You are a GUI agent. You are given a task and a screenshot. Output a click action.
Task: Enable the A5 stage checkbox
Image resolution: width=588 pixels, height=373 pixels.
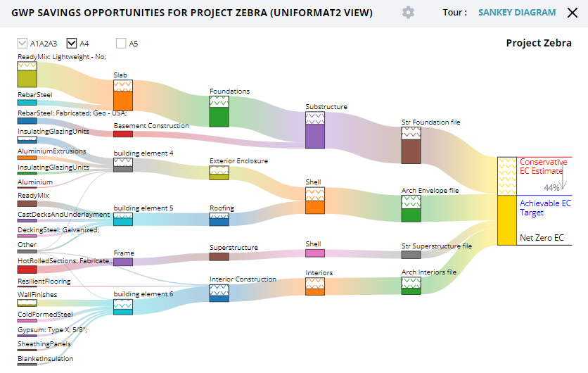click(121, 44)
